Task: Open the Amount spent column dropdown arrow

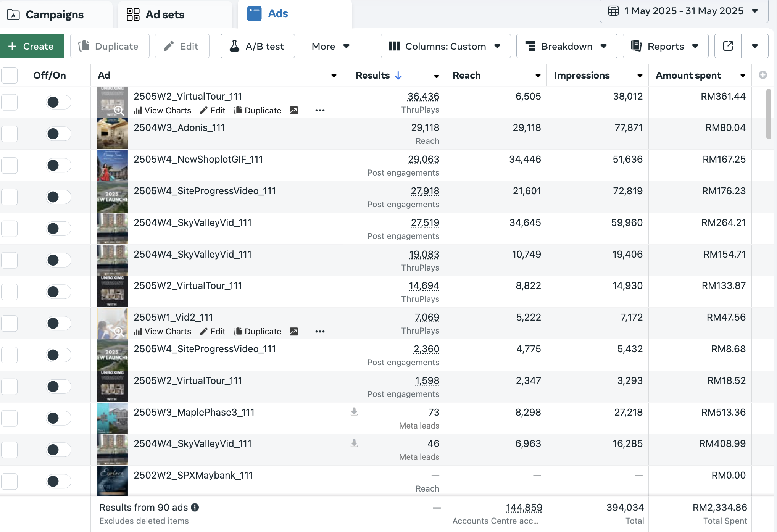Action: 743,76
